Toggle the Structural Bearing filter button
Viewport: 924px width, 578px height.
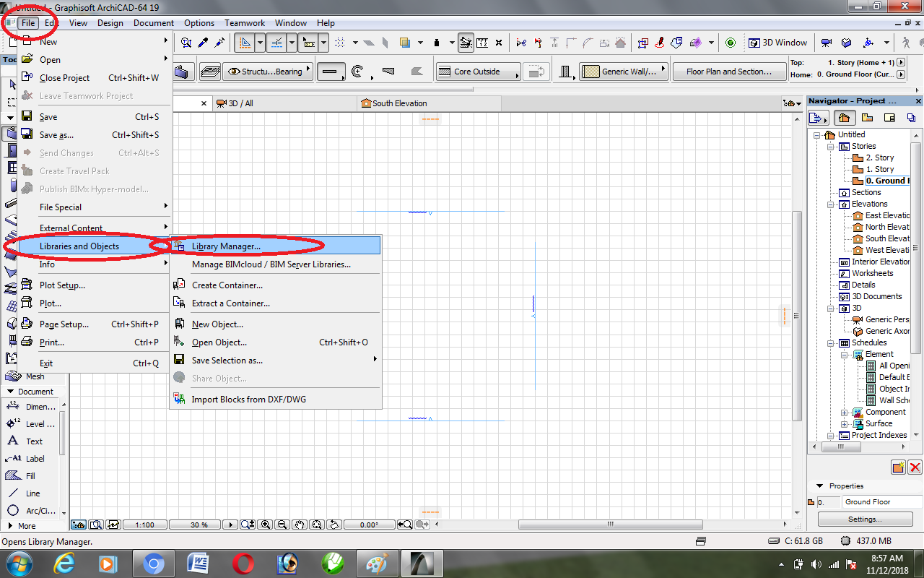tap(267, 72)
